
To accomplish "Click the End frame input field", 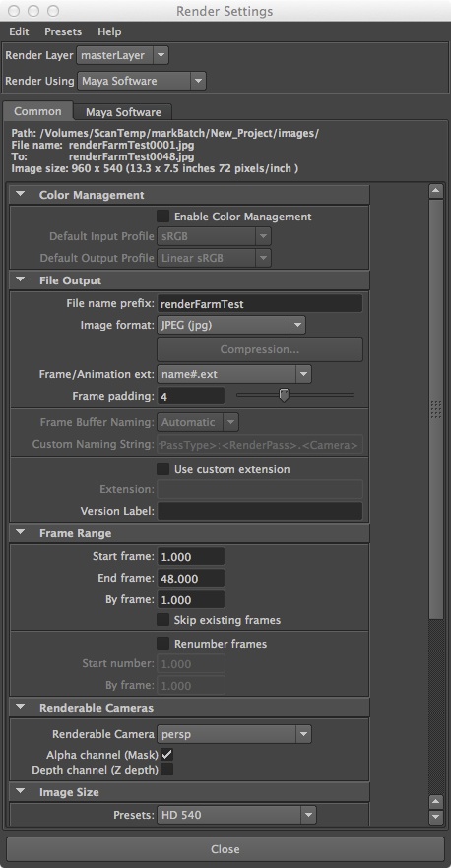I will click(x=191, y=578).
